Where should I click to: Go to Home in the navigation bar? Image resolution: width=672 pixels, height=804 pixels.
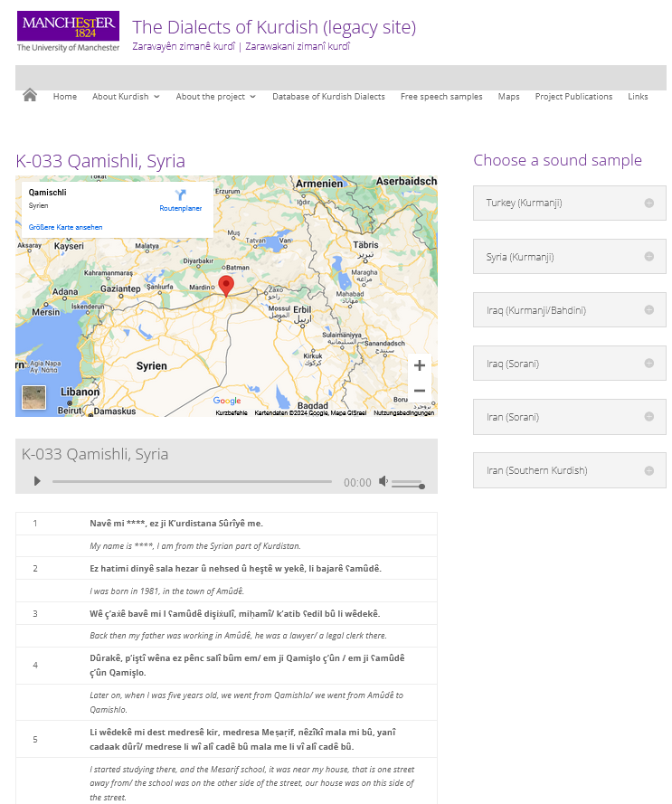point(64,97)
